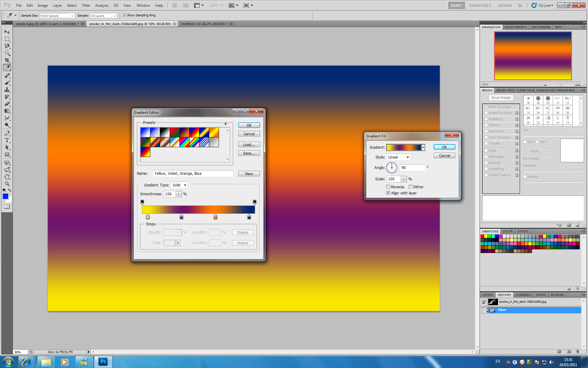Screen dimensions: 588x368
Task: Select the Rectangle shape tool
Action: click(7, 154)
